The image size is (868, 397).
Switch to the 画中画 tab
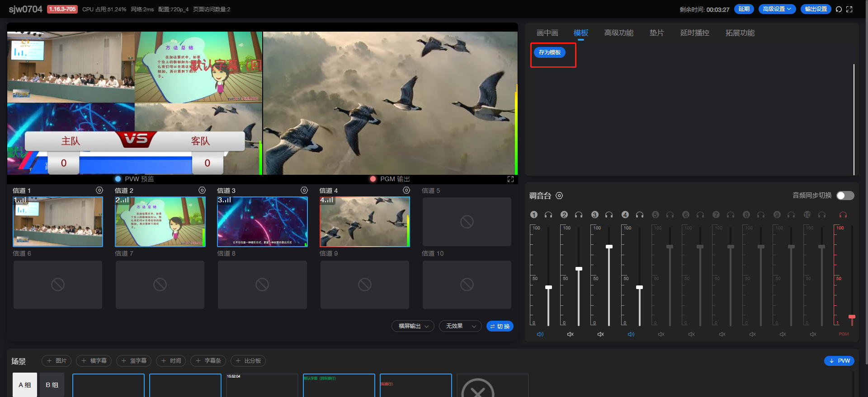click(x=547, y=33)
